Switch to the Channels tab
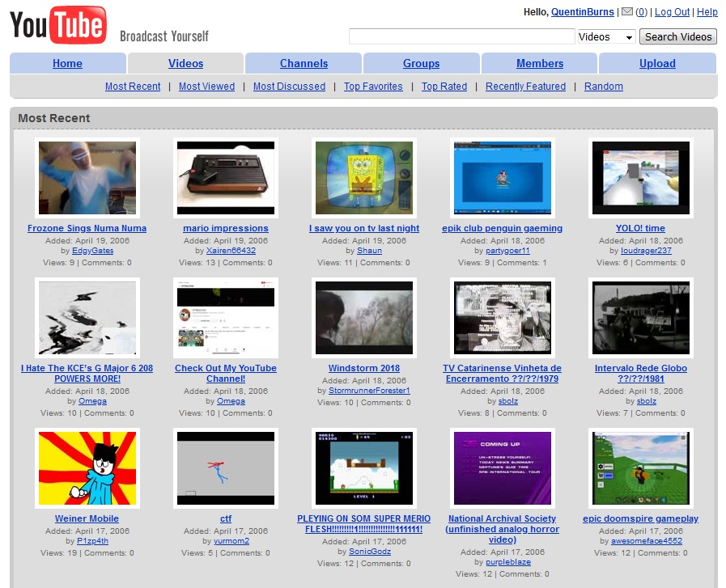The image size is (726, 588). pos(304,63)
